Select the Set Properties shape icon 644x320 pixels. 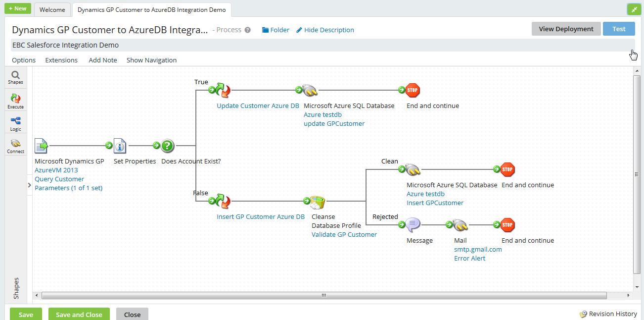click(x=120, y=146)
